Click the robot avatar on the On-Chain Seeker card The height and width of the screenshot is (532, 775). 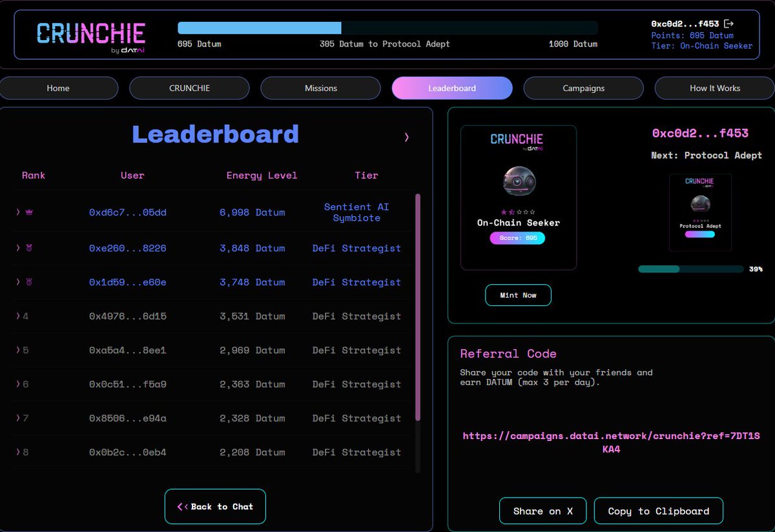(518, 183)
